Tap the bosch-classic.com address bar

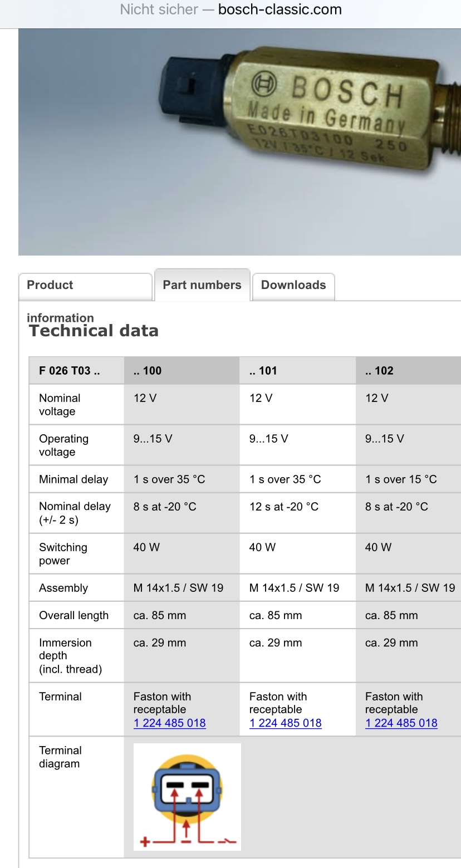pos(230,9)
